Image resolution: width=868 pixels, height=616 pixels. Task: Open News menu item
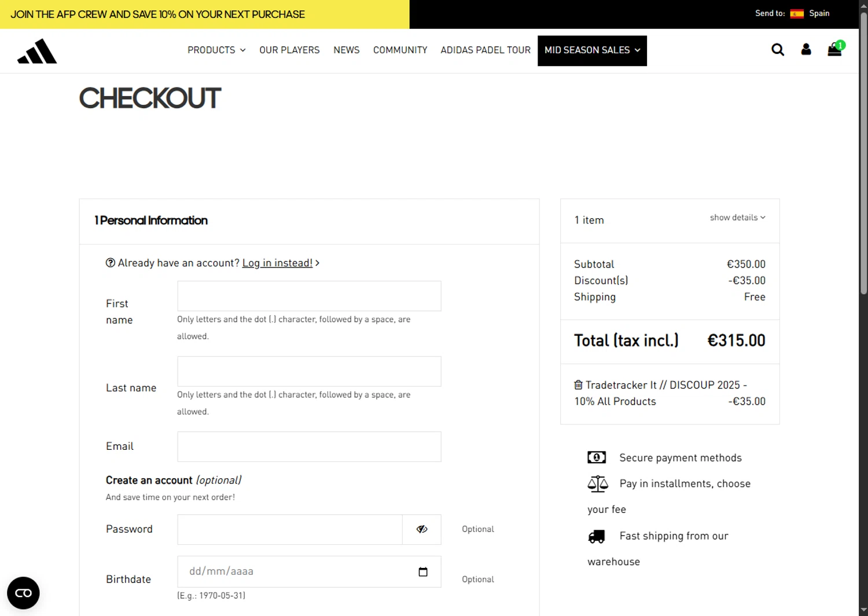pos(347,50)
